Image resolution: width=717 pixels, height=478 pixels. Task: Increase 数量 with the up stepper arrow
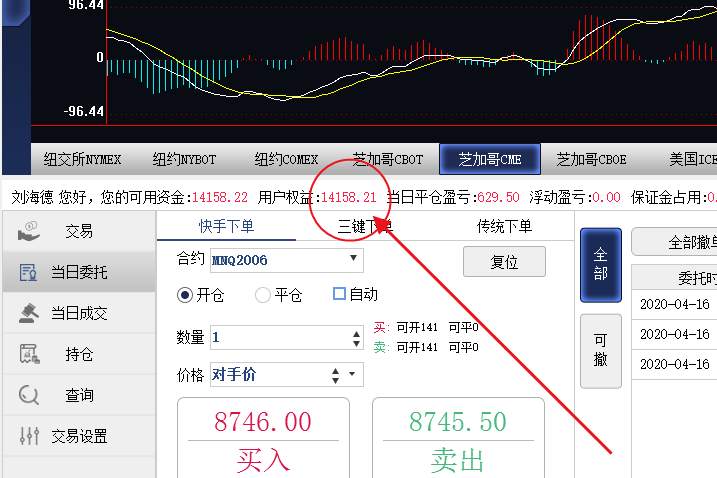point(356,334)
